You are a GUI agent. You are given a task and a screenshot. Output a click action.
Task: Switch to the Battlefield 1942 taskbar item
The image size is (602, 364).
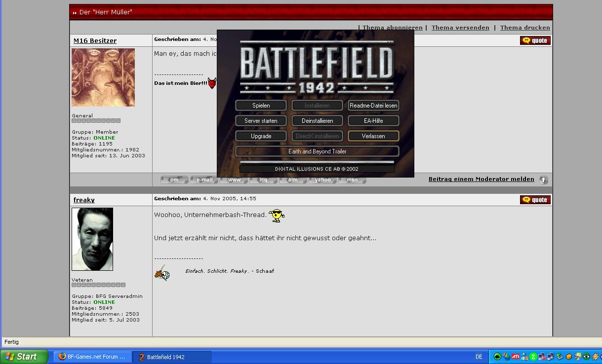172,357
